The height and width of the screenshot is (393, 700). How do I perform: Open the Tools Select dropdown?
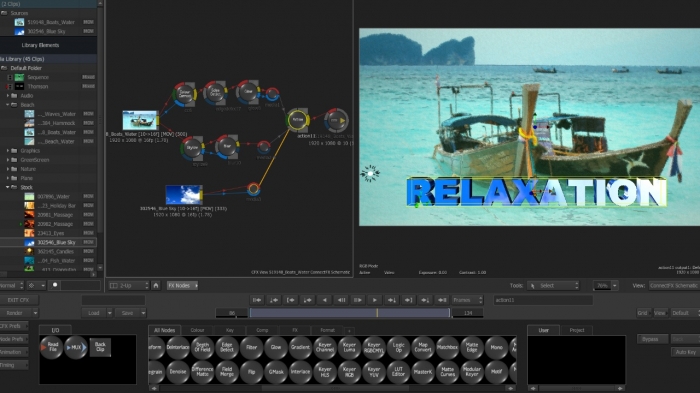[x=553, y=285]
